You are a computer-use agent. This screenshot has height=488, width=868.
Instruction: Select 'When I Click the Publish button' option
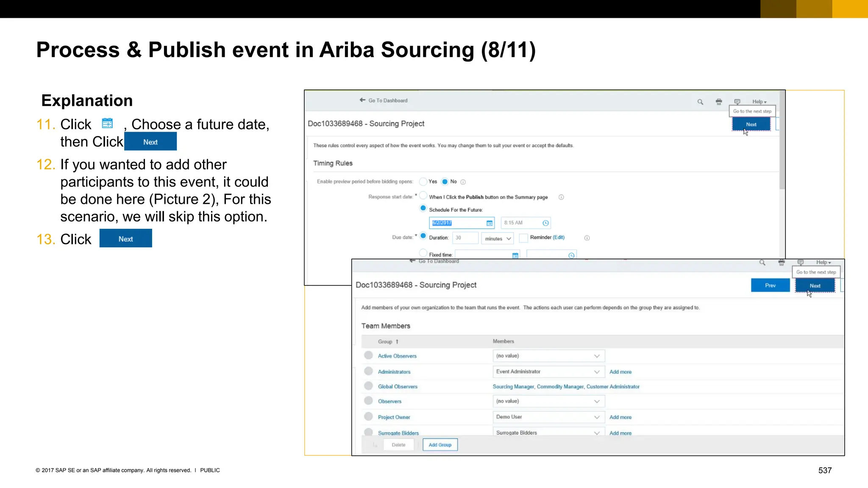[x=423, y=195]
